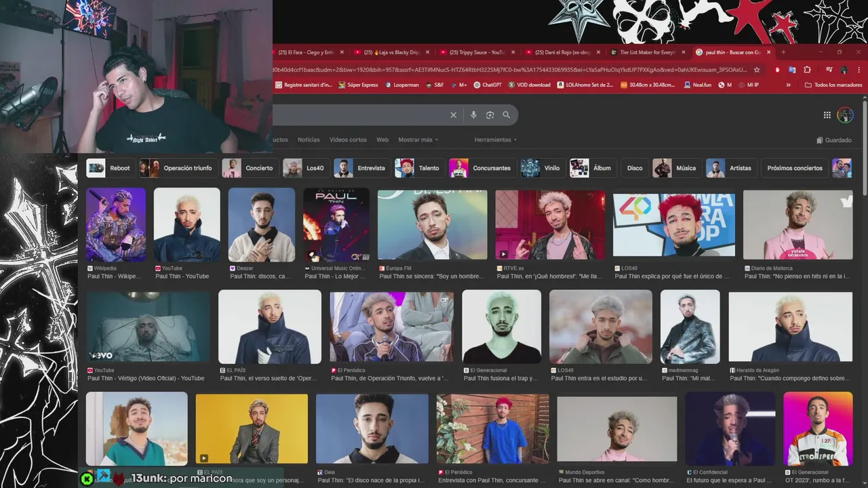Open the Europa FM image result
The width and height of the screenshot is (868, 488).
tap(433, 225)
